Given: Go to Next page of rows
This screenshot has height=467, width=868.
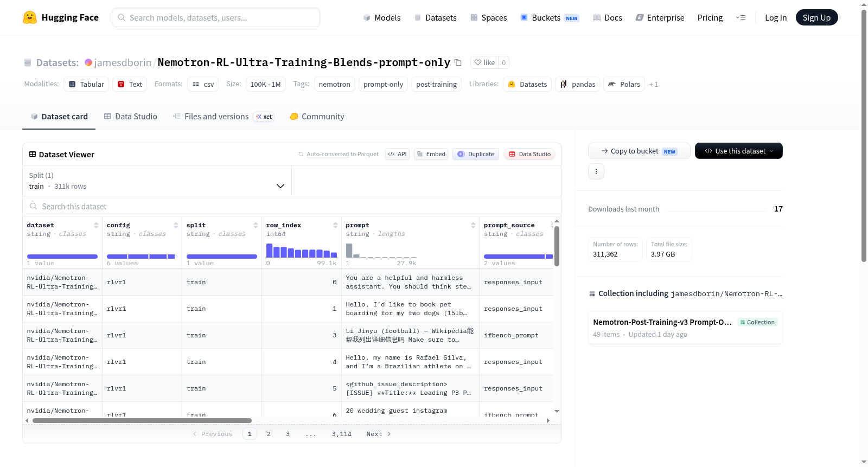Looking at the screenshot, I should pos(378,434).
